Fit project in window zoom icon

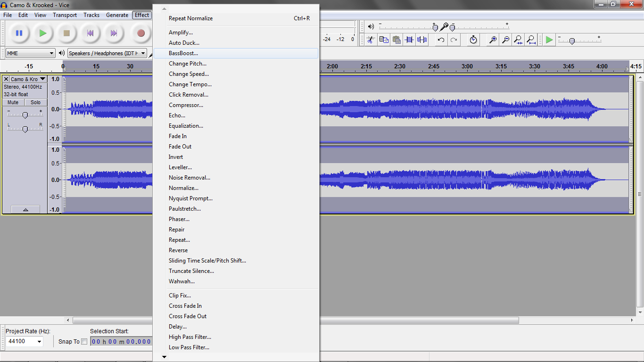(x=531, y=40)
